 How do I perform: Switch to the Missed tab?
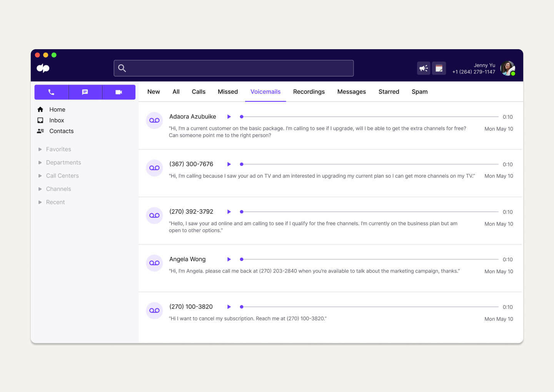pyautogui.click(x=227, y=91)
